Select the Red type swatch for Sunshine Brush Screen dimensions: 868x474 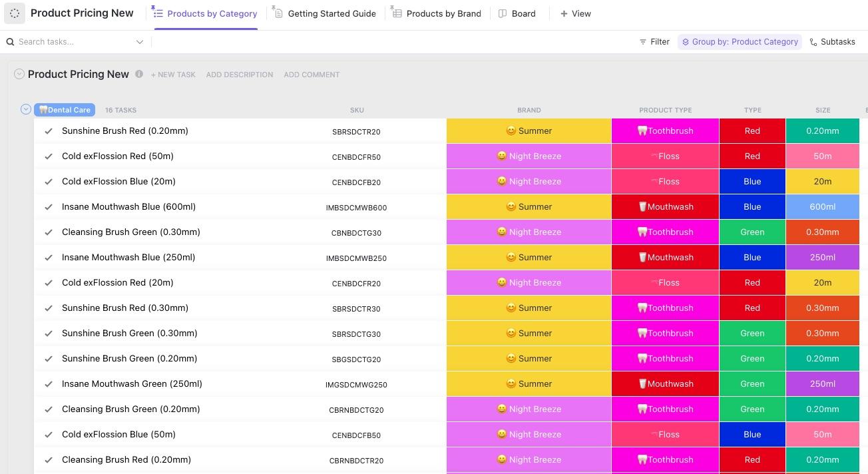752,130
